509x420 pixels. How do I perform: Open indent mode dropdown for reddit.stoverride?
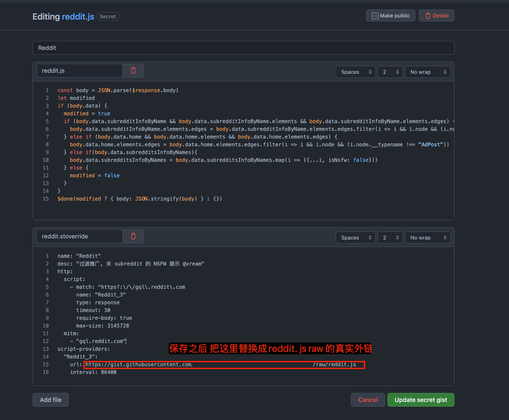point(355,238)
